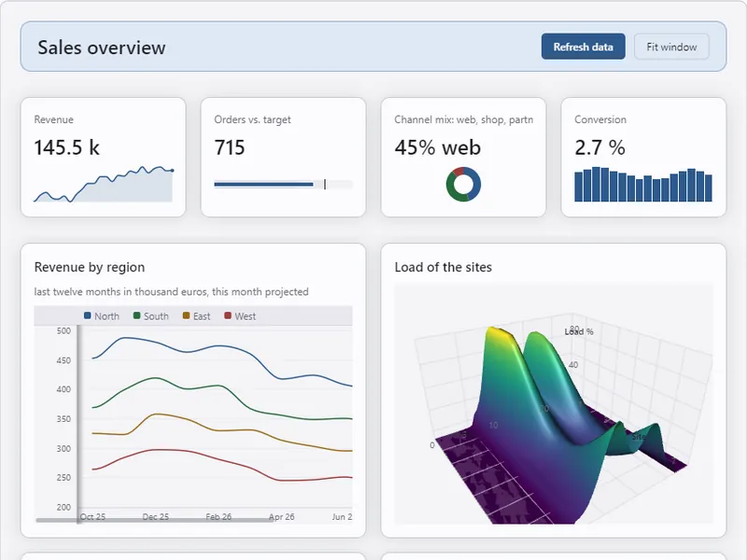The image size is (747, 560).
Task: Click the Dec 25 axis label
Action: click(156, 517)
